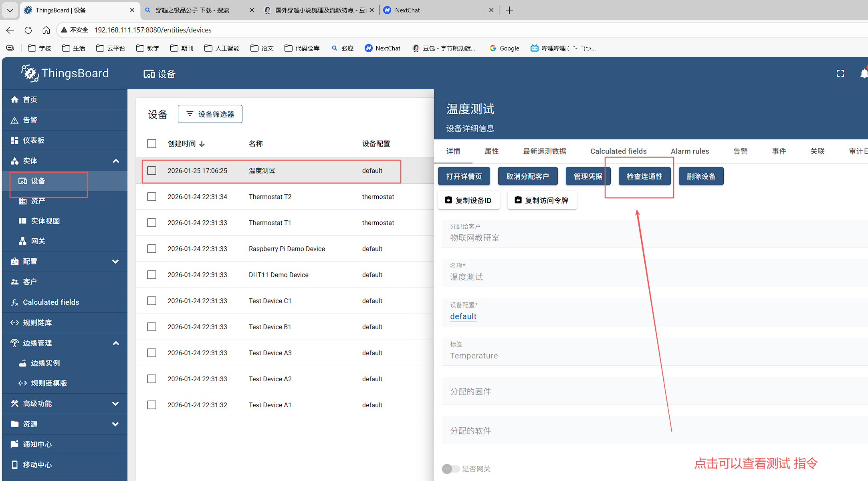
Task: Toggle the 是否网关 gateway switch
Action: (x=450, y=469)
